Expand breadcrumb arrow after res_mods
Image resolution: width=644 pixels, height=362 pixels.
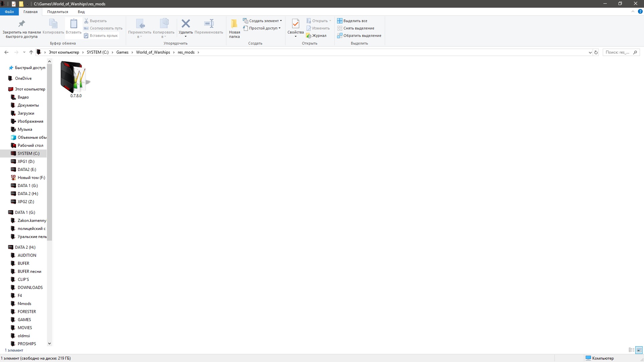(x=198, y=52)
